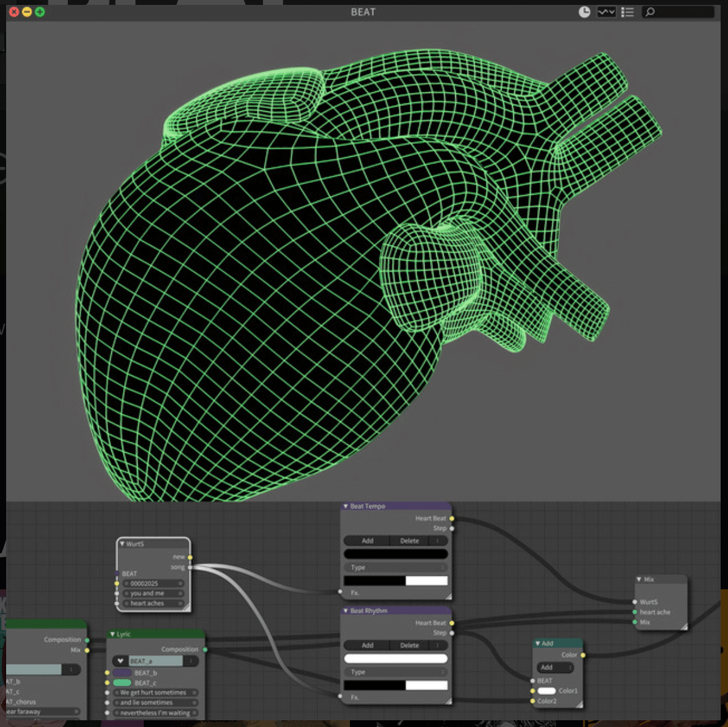Click the resize corner of the Mix node
Viewport: 728px width, 727px height.
pyautogui.click(x=683, y=627)
